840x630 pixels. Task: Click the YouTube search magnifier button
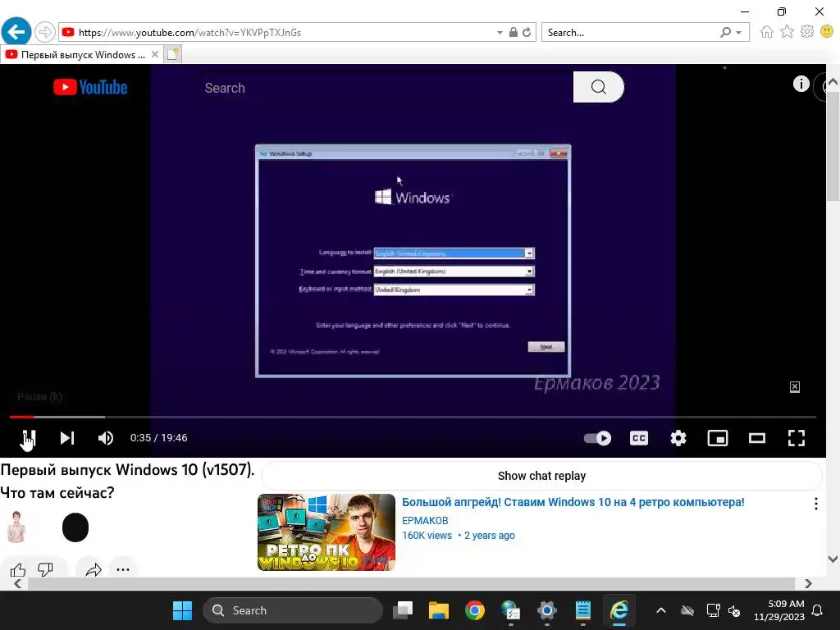[598, 87]
